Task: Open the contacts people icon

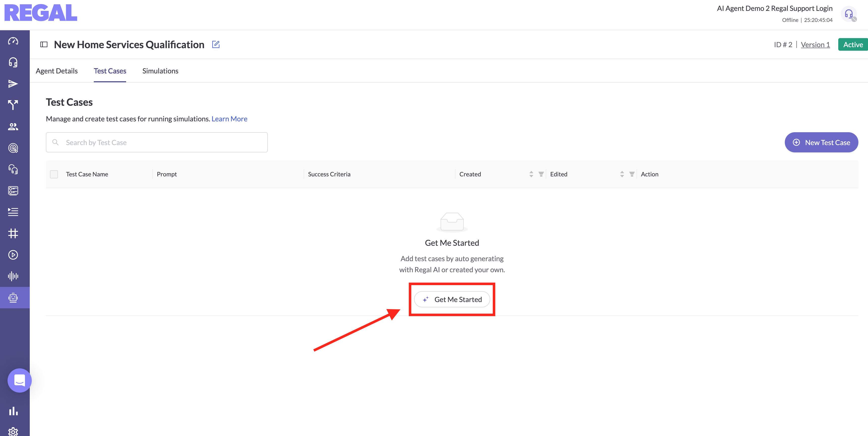Action: pyautogui.click(x=13, y=126)
